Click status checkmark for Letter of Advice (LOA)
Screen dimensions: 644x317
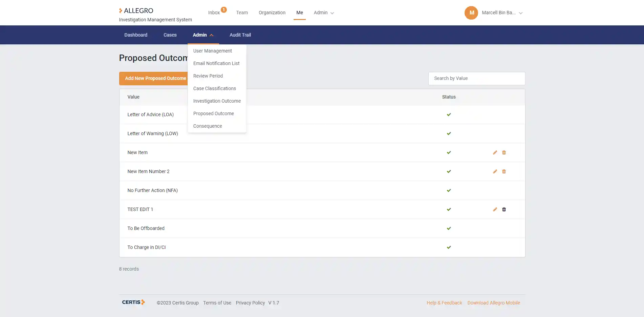click(x=449, y=114)
